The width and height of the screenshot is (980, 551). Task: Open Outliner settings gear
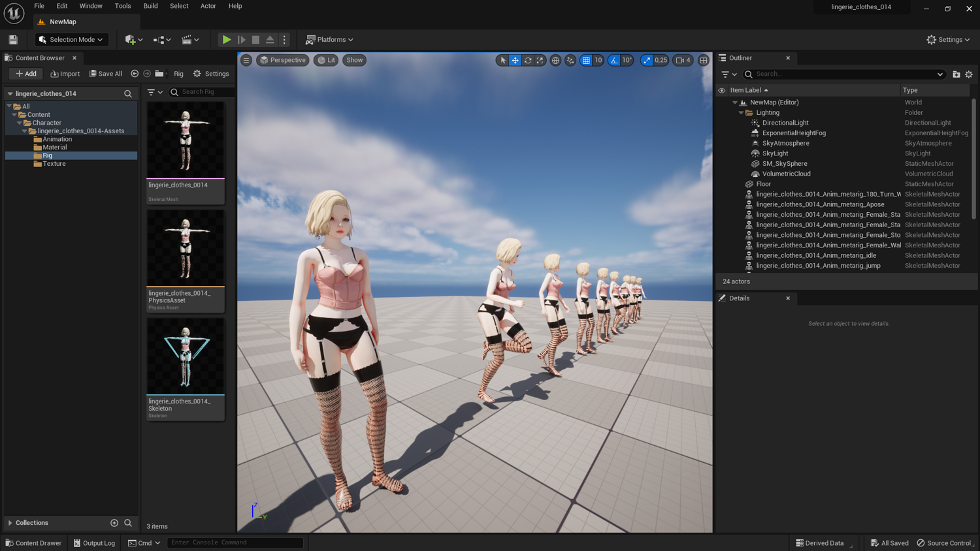click(969, 74)
